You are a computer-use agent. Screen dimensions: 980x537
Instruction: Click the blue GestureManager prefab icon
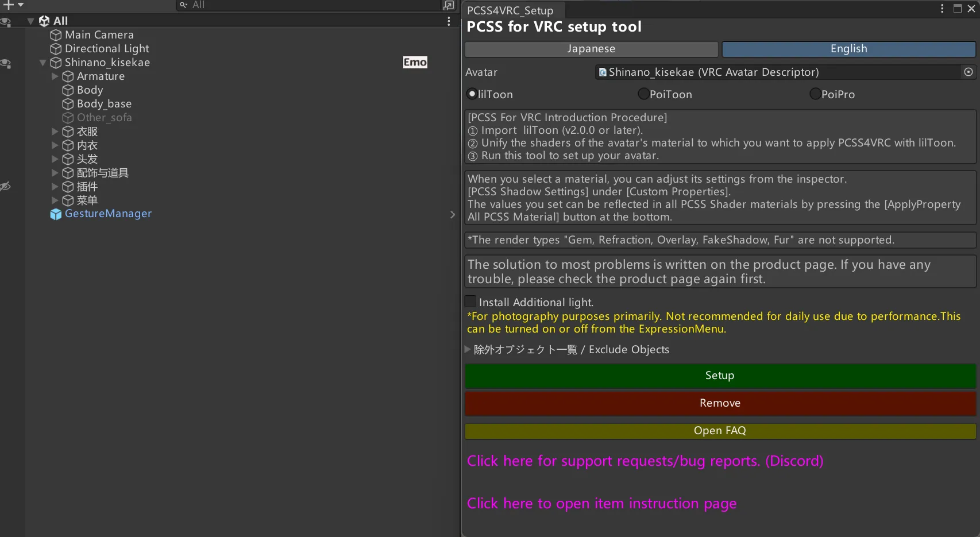pos(56,214)
